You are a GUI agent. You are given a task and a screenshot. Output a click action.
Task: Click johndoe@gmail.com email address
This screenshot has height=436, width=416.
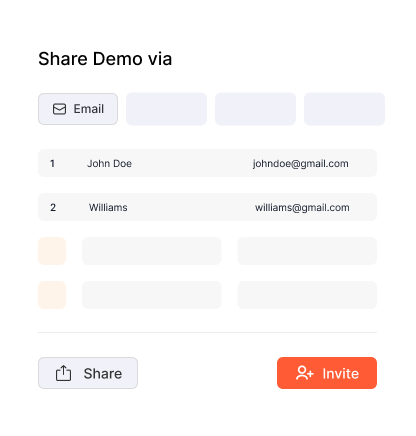tap(300, 164)
